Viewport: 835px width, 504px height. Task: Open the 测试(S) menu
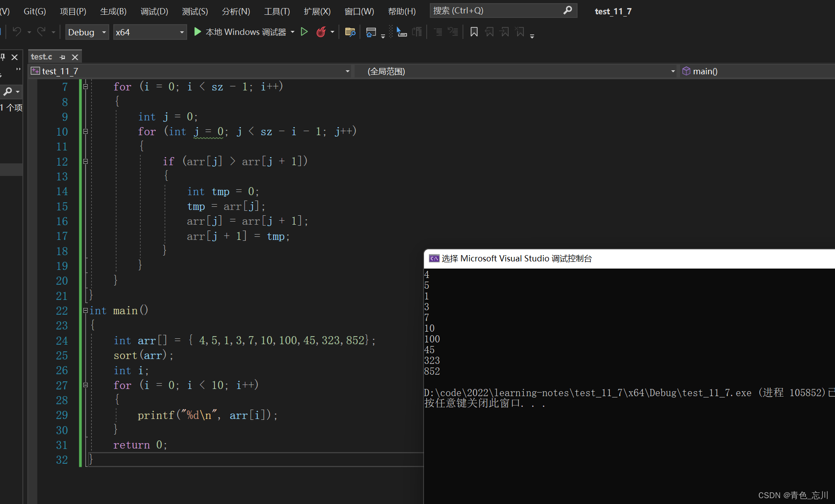(195, 11)
